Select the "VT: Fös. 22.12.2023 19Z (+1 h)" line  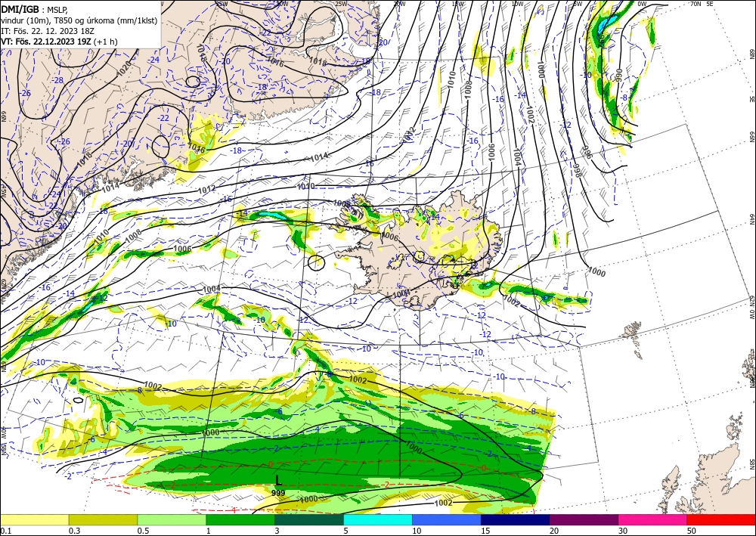pyautogui.click(x=59, y=42)
